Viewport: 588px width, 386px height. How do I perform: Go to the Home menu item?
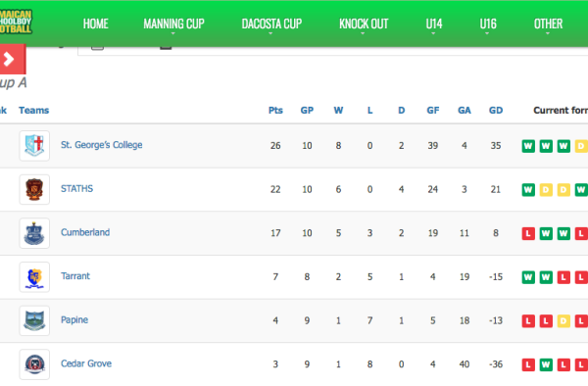(96, 24)
